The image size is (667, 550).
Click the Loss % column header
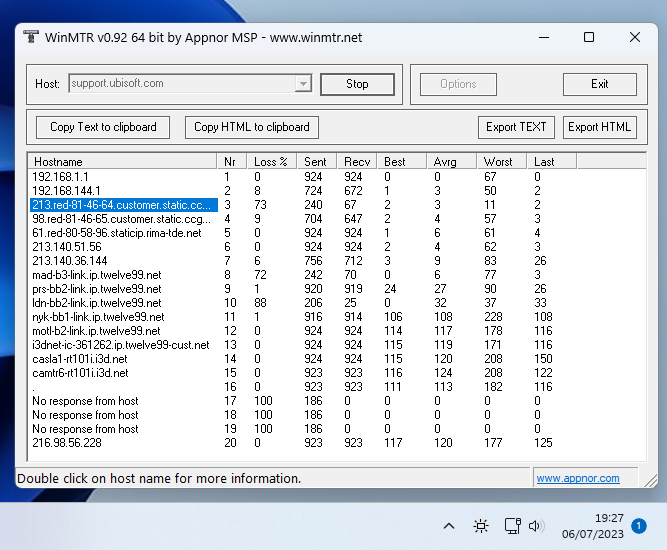tap(271, 161)
